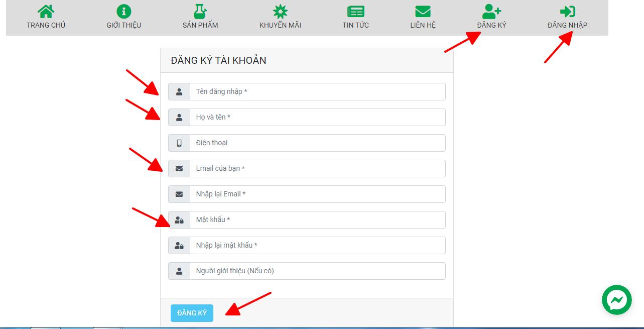Focus the Nhập lại Email field

tap(317, 194)
